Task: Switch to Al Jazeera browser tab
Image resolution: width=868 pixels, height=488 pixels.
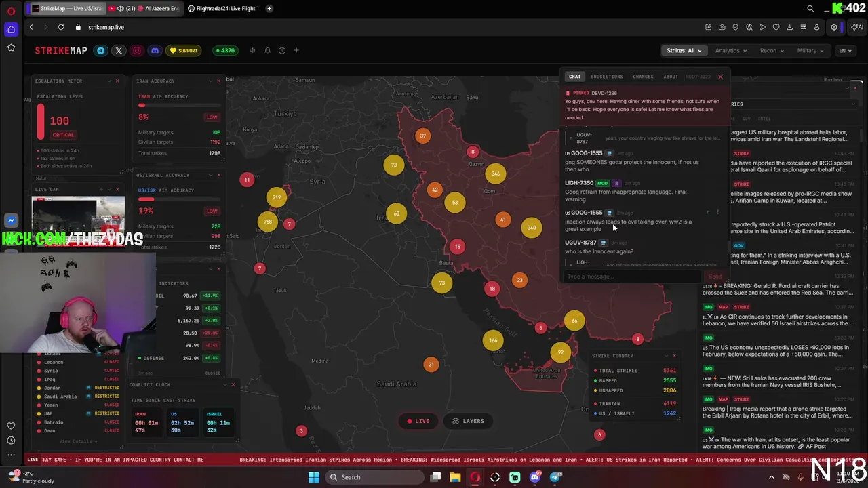Action: [x=144, y=8]
